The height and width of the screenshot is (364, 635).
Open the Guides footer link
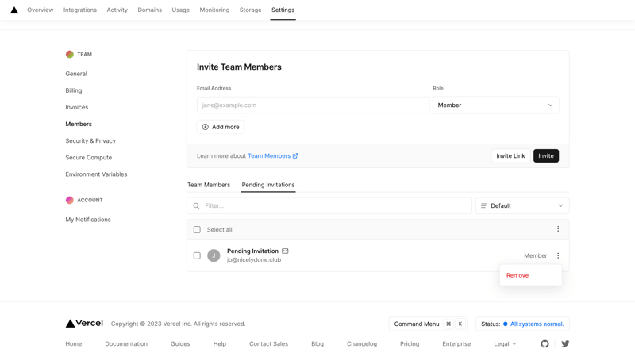coord(180,344)
